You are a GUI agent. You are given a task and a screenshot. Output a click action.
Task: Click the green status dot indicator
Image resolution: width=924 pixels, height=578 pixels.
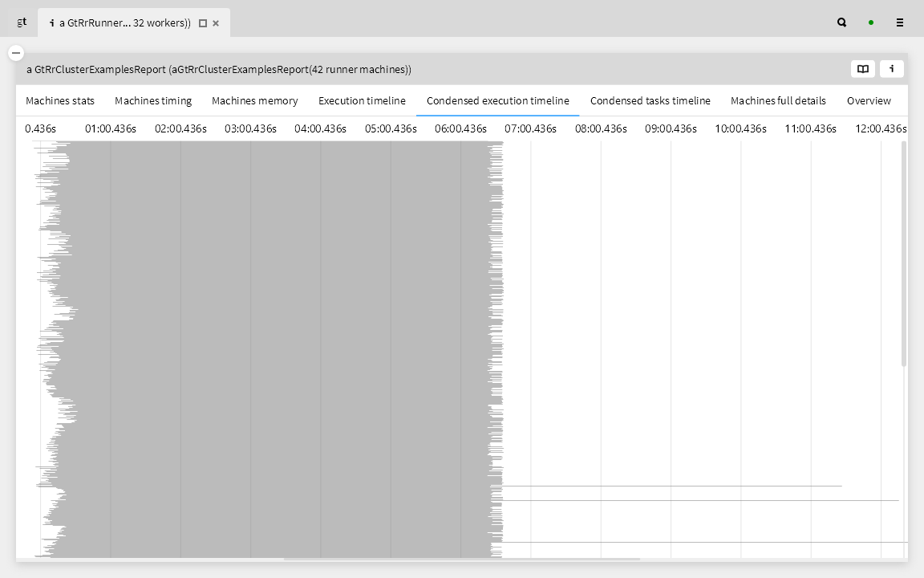click(871, 22)
